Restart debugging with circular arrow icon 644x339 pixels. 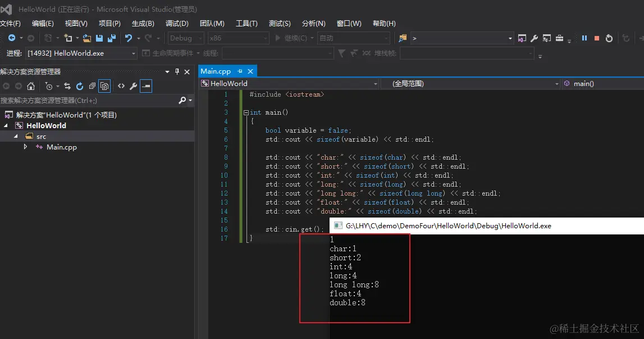pyautogui.click(x=609, y=38)
